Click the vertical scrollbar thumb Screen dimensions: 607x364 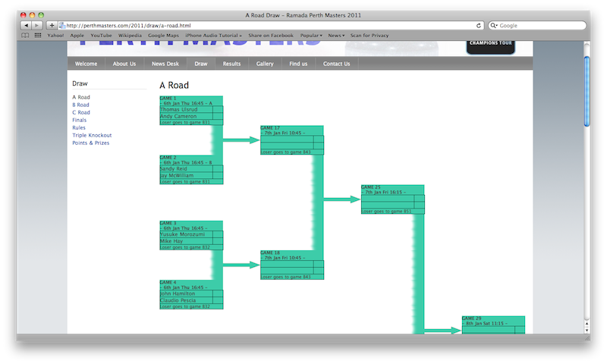click(587, 91)
